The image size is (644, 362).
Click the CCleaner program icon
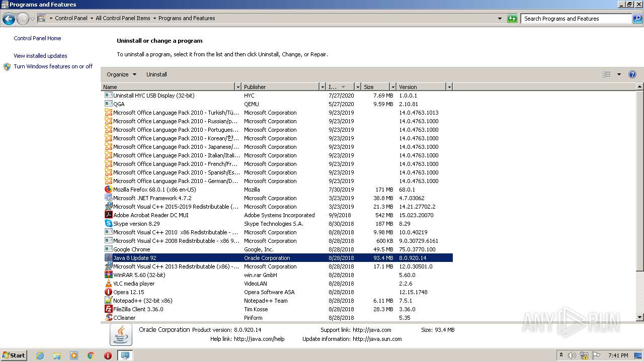108,318
